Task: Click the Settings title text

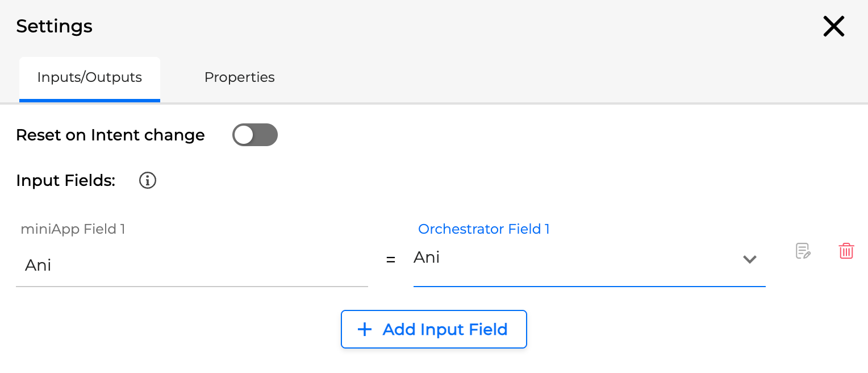Action: click(x=55, y=26)
